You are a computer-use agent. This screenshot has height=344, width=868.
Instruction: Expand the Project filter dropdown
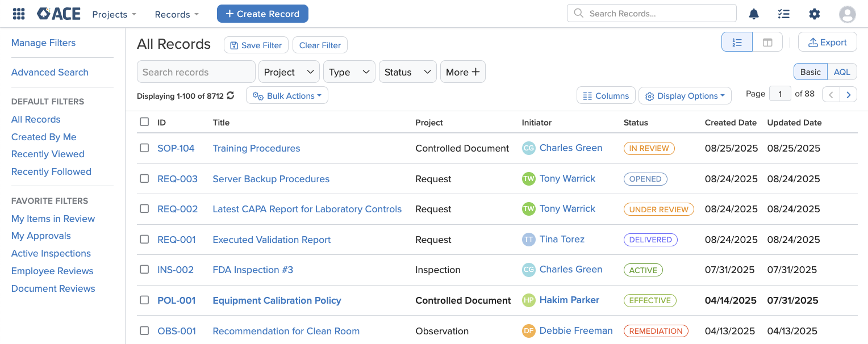click(289, 72)
